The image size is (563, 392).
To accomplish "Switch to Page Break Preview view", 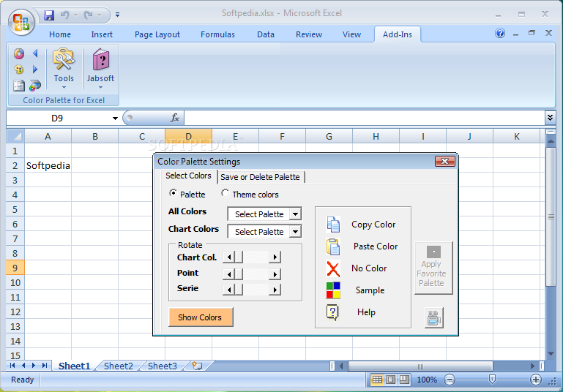I will tap(404, 380).
